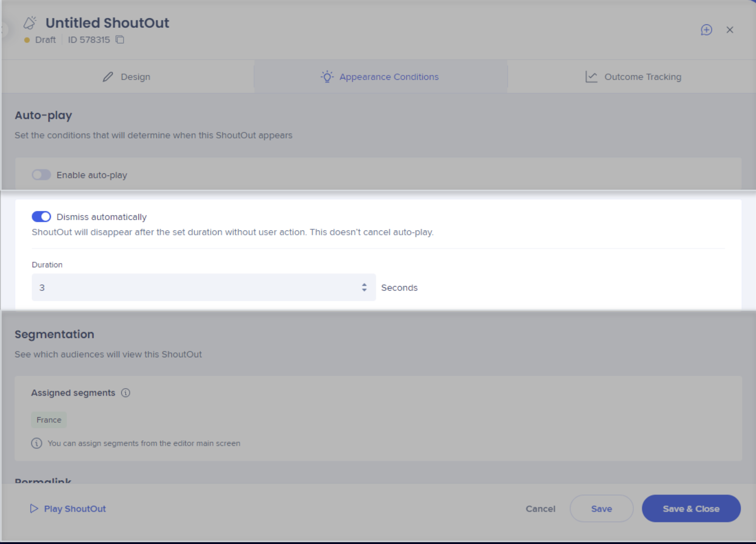Click the Assigned segments info icon
The image size is (756, 544).
[x=126, y=393]
